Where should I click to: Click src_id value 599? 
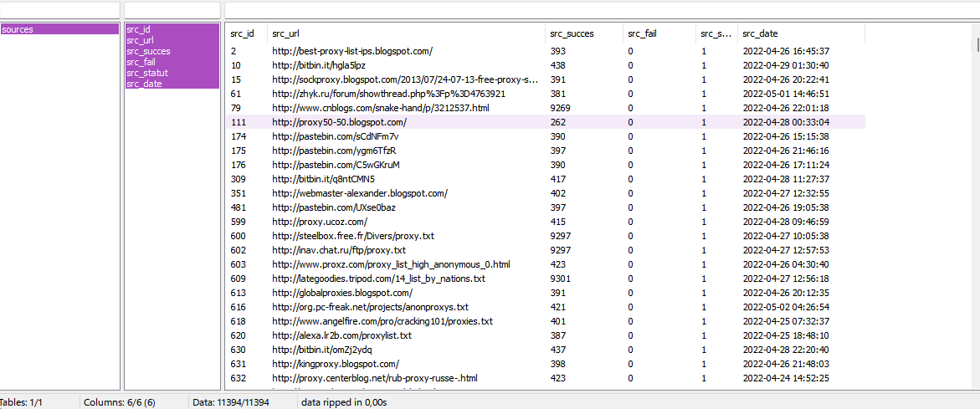(239, 222)
